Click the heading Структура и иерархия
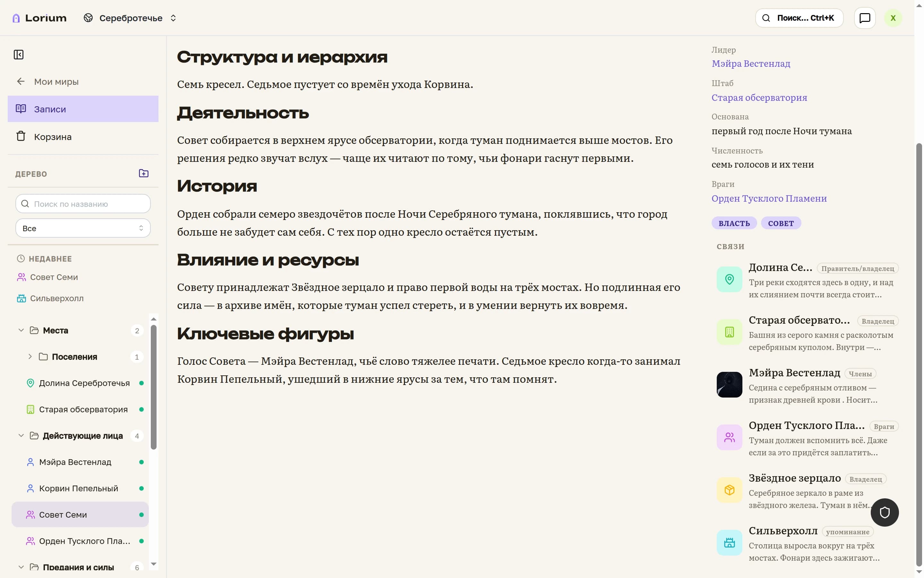 282,57
